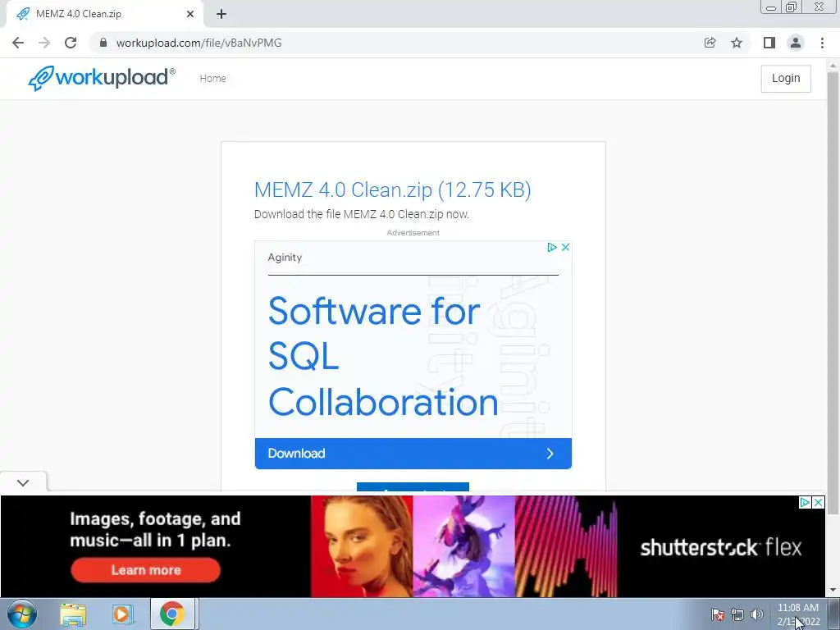Collapse the bottom ad with chevron

[x=23, y=482]
